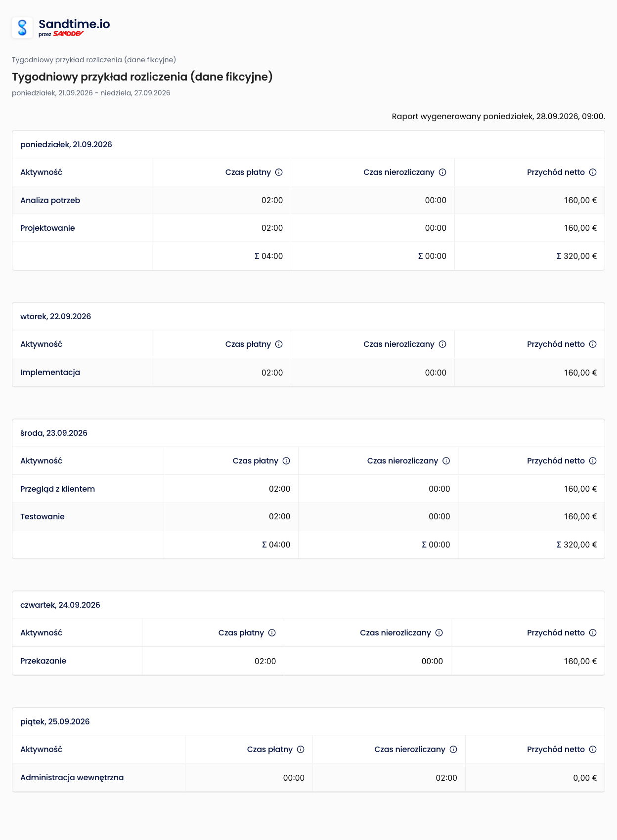617x840 pixels.
Task: Click the breadcrumb Tygodniowy przykład rozliczenia text
Action: [x=94, y=60]
